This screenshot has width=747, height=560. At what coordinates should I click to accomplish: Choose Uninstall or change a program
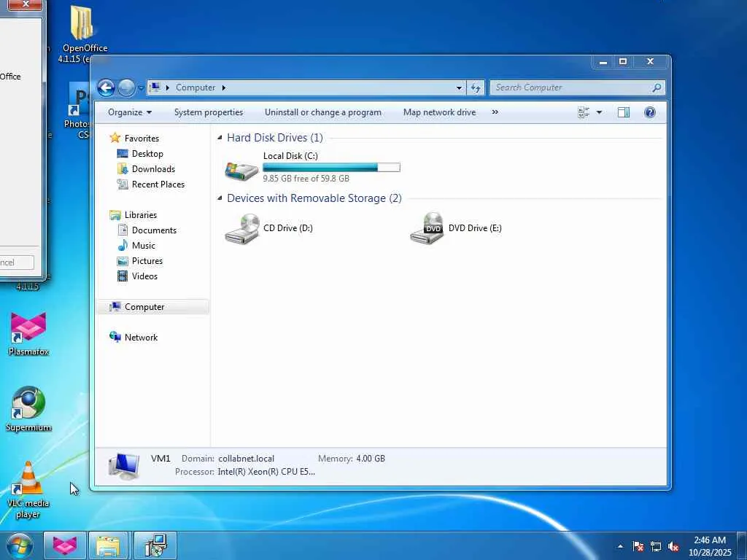pos(323,112)
